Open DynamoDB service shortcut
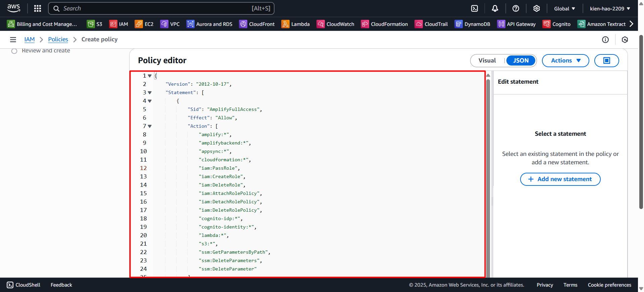Viewport: 644px width, 292px height. 472,24
